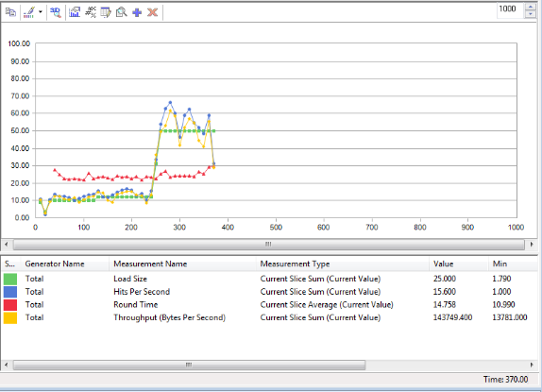
Task: Click the 1000 range input field
Action: 511,10
